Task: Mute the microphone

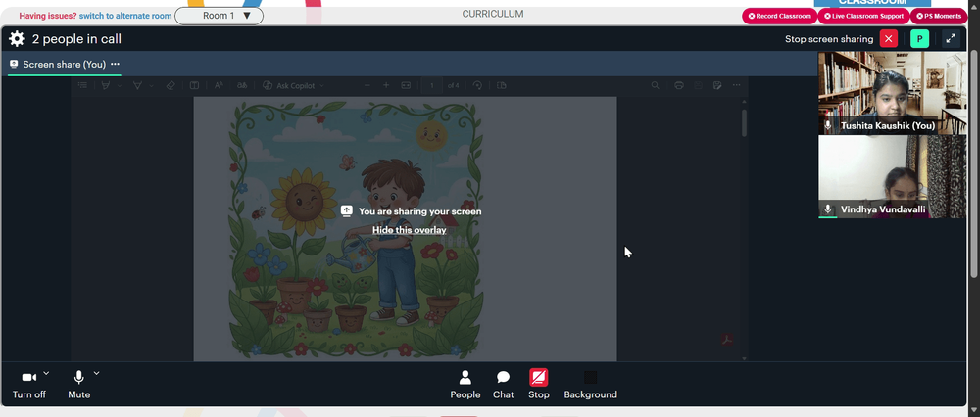Action: [78, 385]
